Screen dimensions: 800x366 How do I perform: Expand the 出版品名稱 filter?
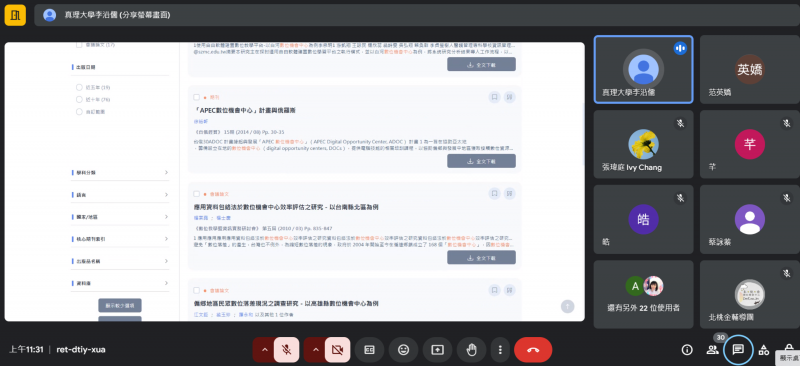click(x=120, y=261)
